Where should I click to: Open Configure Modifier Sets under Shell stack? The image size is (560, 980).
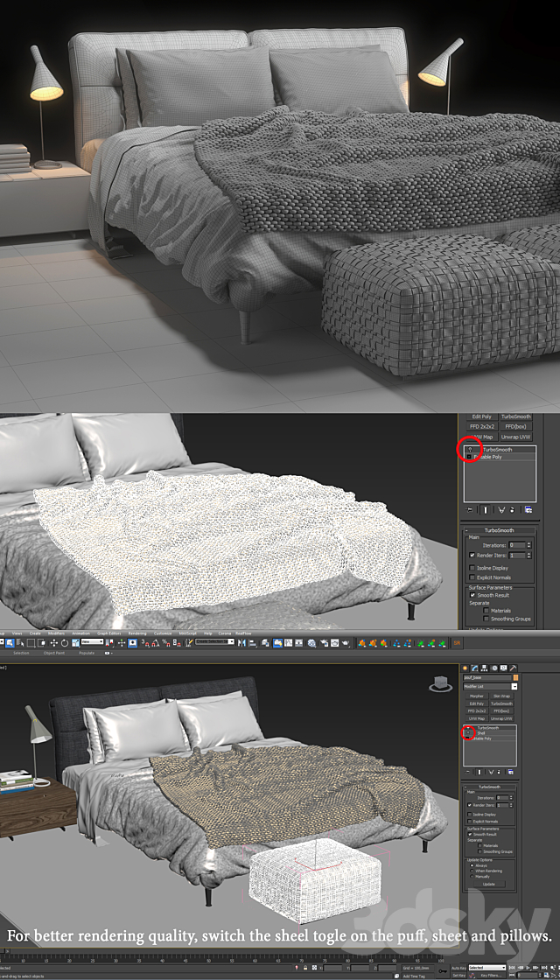tap(511, 772)
